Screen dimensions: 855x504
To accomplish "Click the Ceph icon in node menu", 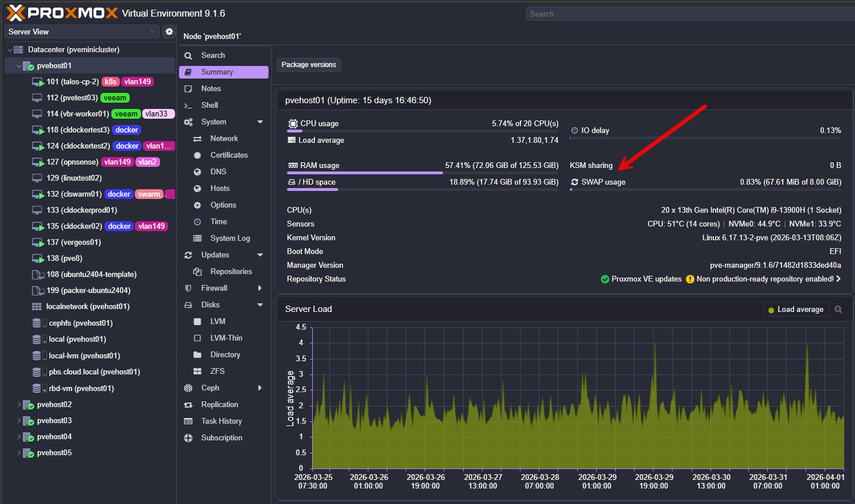I will coord(188,388).
